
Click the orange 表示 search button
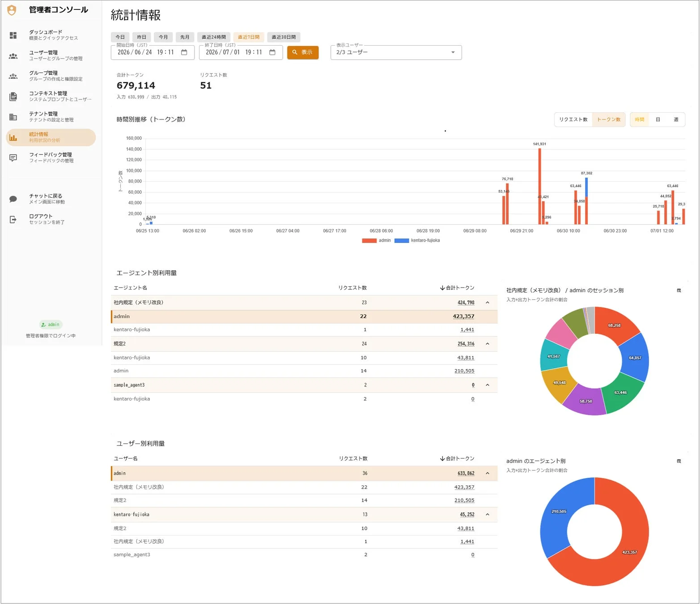tap(303, 52)
